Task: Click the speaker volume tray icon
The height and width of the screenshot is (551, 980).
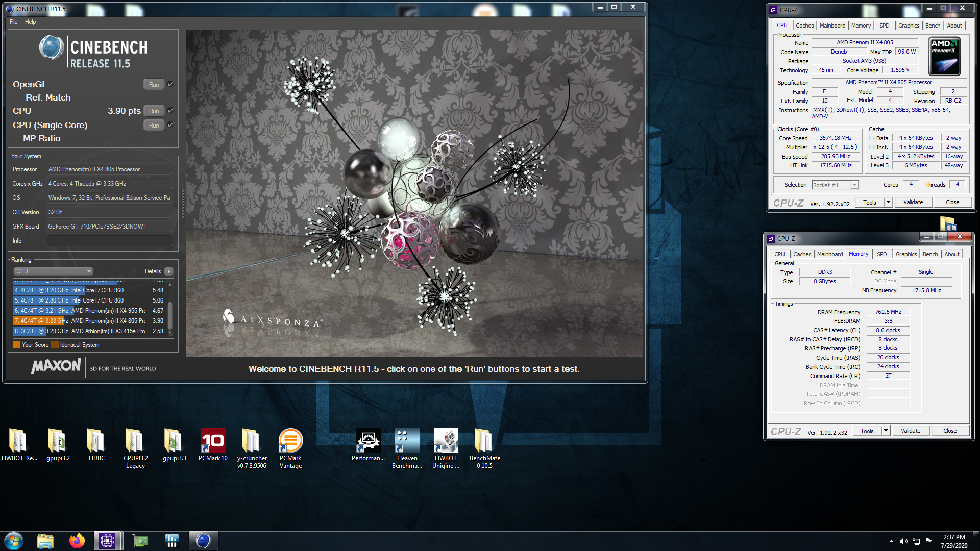Action: (x=903, y=541)
